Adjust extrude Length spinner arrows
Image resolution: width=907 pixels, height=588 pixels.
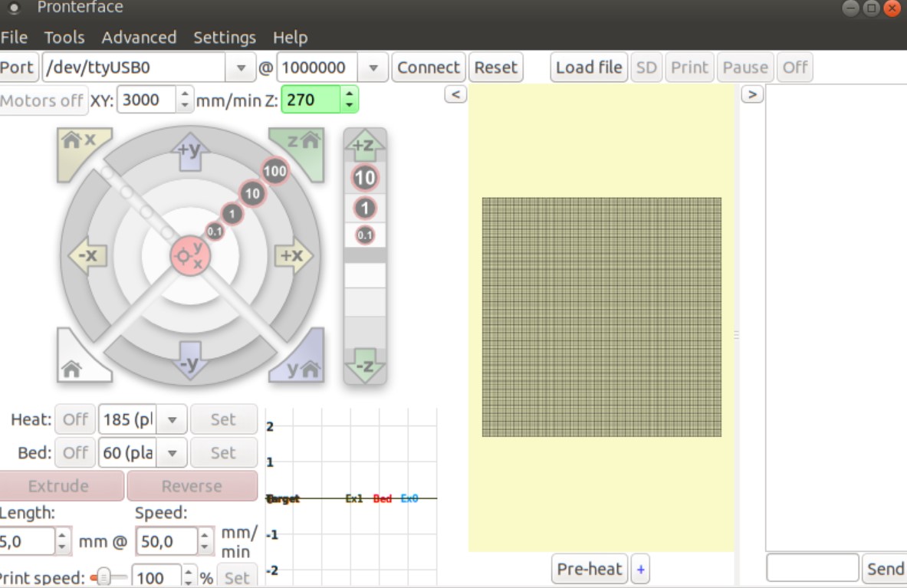click(62, 541)
